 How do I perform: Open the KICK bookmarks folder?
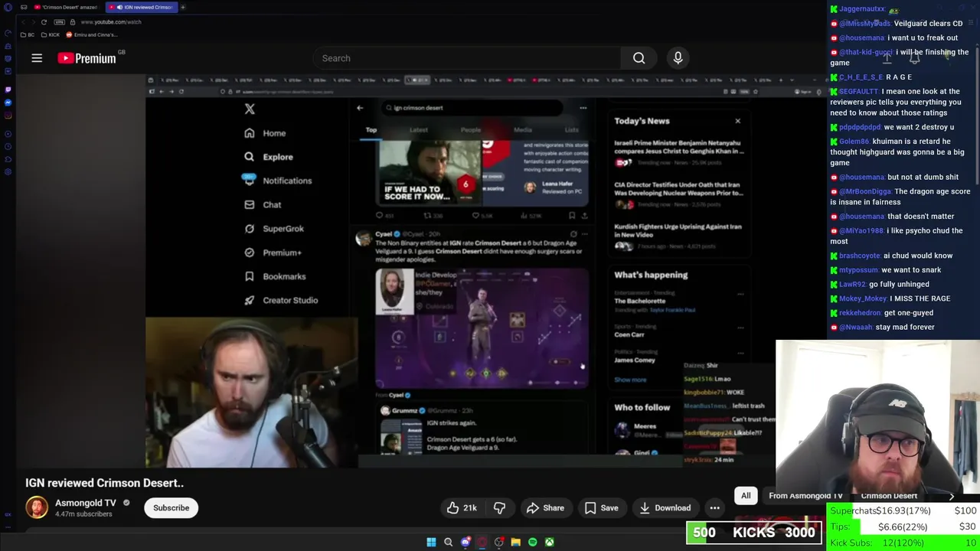coord(50,34)
